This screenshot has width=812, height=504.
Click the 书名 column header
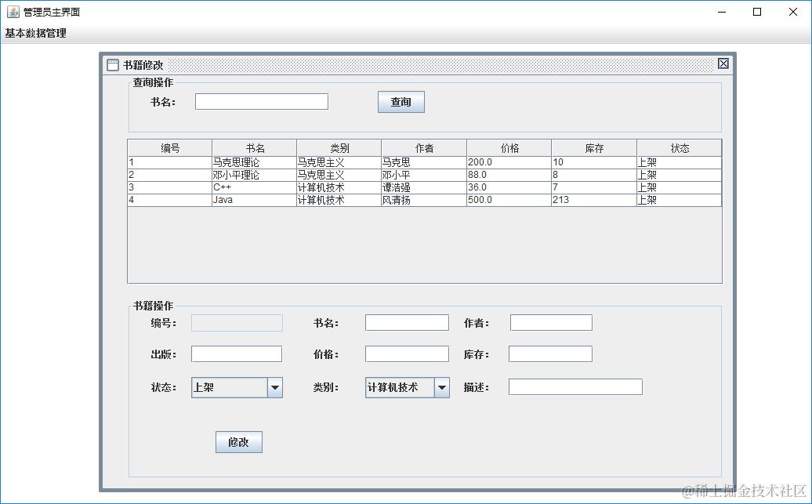tap(254, 148)
